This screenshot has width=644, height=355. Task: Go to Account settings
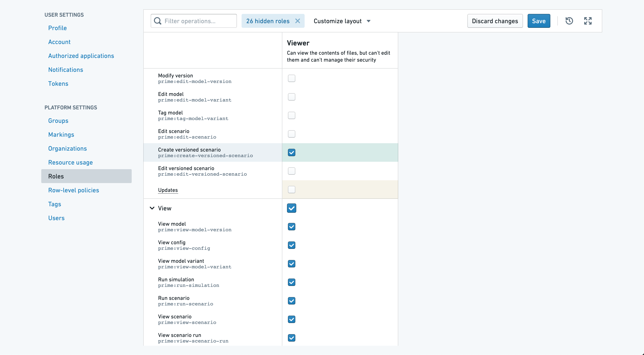[59, 42]
